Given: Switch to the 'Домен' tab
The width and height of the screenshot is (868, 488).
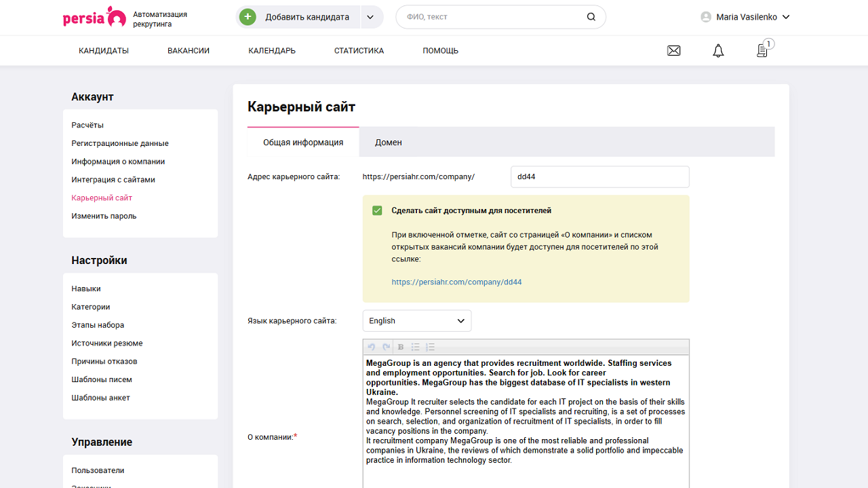Looking at the screenshot, I should [387, 143].
